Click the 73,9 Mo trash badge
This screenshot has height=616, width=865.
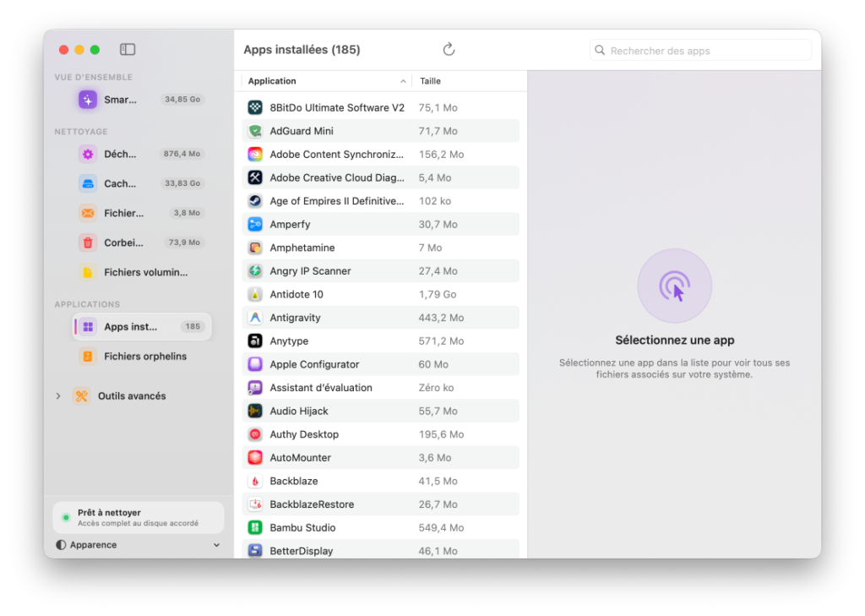[184, 243]
